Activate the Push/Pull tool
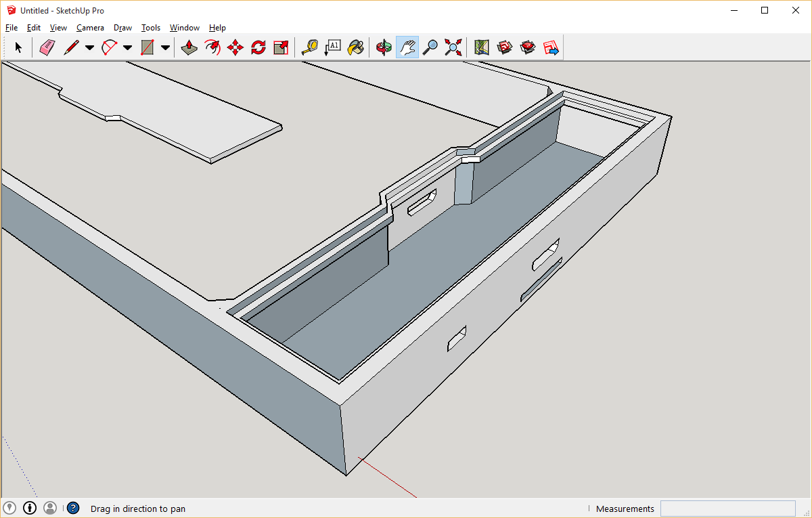This screenshot has width=812, height=518. [189, 47]
